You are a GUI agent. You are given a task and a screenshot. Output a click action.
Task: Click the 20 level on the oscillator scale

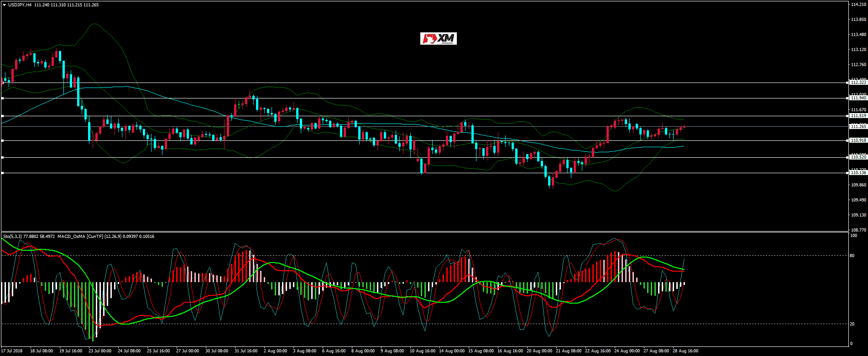point(852,324)
